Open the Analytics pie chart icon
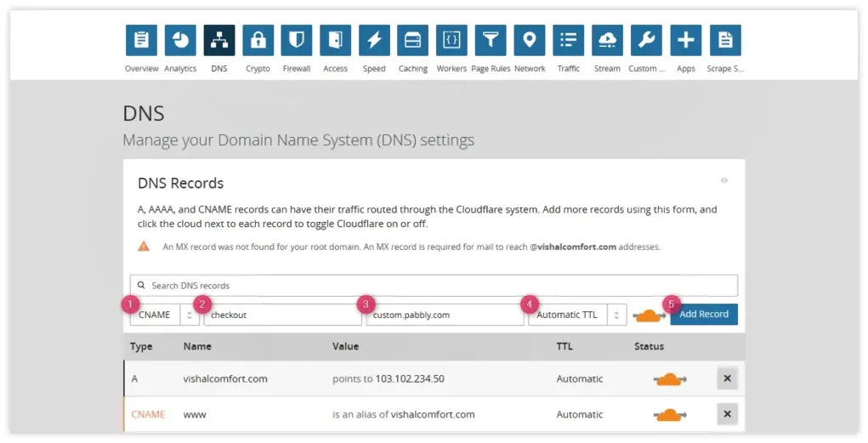The width and height of the screenshot is (868, 443). (x=180, y=41)
